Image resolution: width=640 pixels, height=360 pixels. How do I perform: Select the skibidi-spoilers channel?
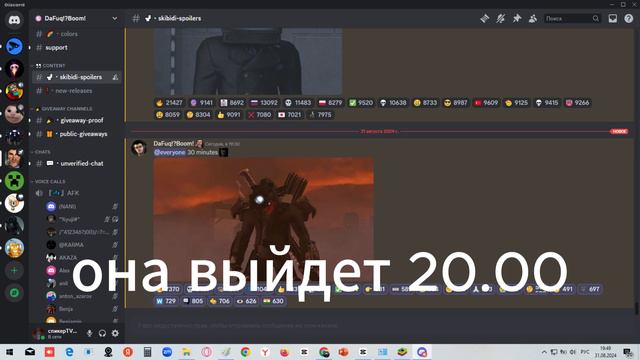tap(76, 77)
